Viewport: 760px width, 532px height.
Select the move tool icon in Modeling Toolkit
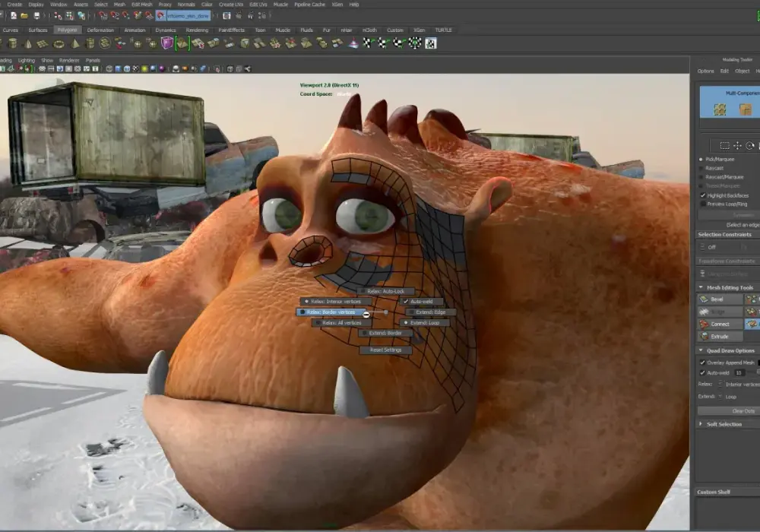(737, 145)
